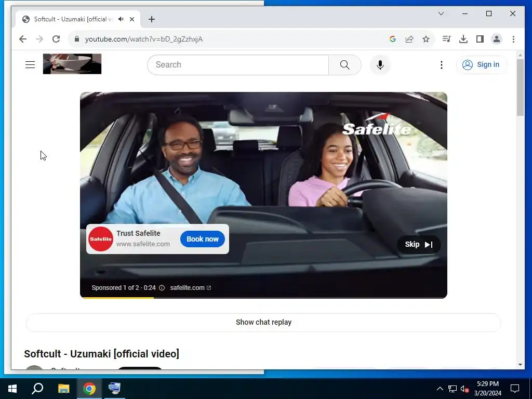Open the www.safelite.com ad card text
Viewport: 532px width, 399px height.
(143, 244)
